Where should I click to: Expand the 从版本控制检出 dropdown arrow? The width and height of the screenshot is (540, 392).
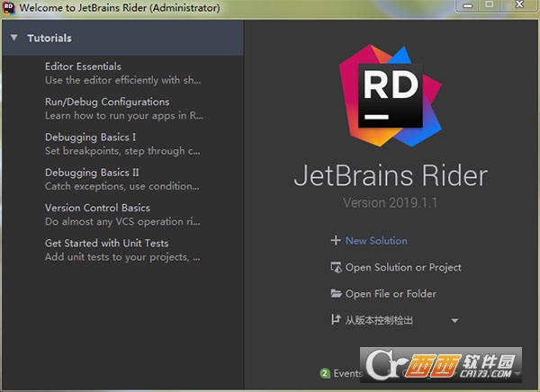click(x=454, y=321)
